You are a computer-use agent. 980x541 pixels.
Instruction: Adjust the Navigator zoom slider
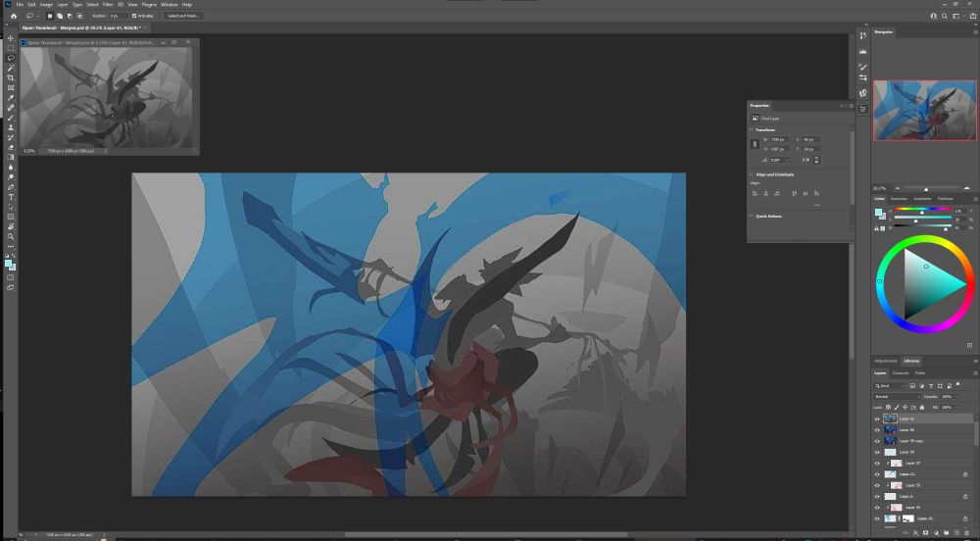[926, 188]
